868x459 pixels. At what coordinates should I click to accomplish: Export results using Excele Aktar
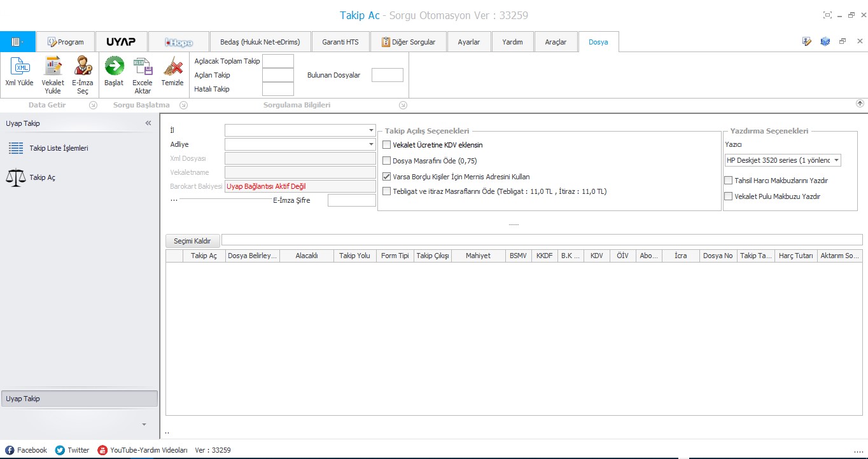(143, 75)
